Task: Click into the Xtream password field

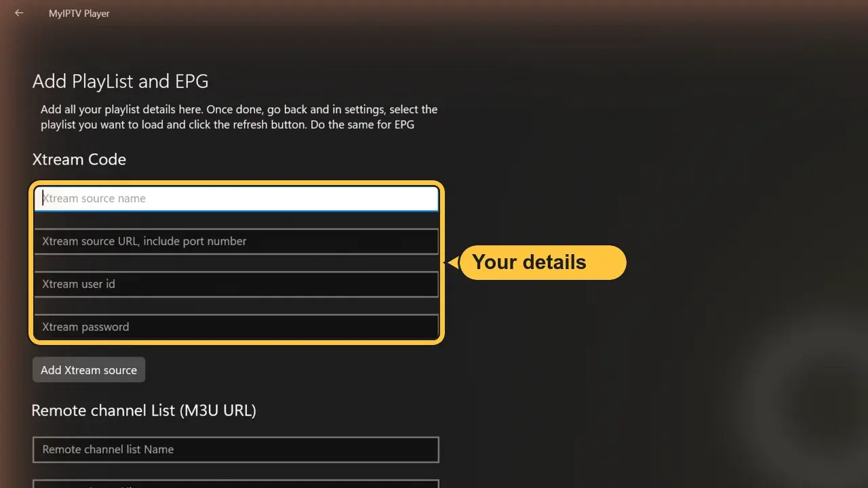Action: coord(236,327)
